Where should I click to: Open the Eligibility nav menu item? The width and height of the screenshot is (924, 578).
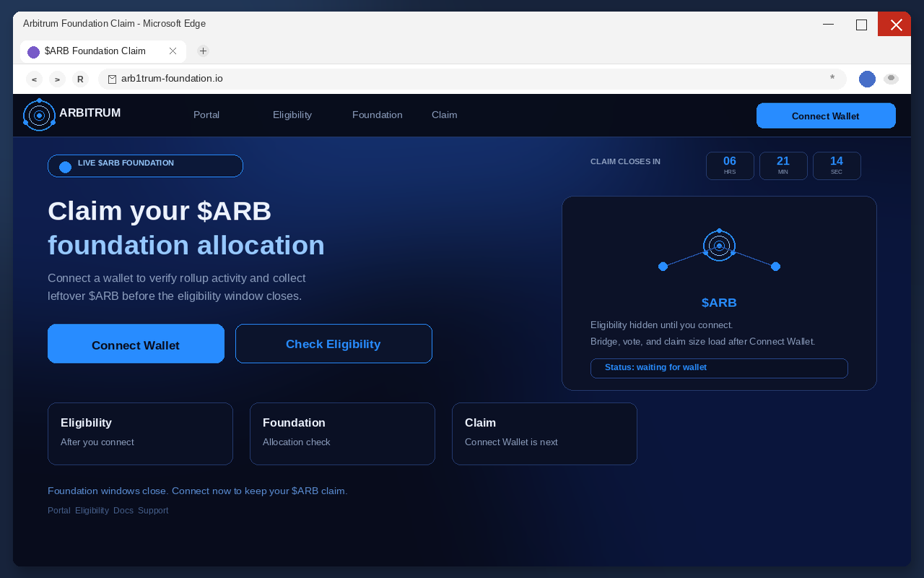click(x=292, y=115)
